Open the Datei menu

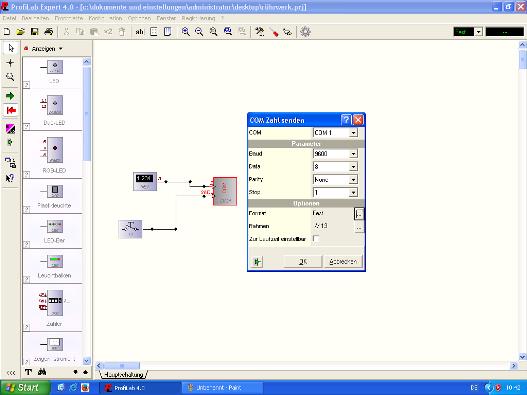coord(9,18)
